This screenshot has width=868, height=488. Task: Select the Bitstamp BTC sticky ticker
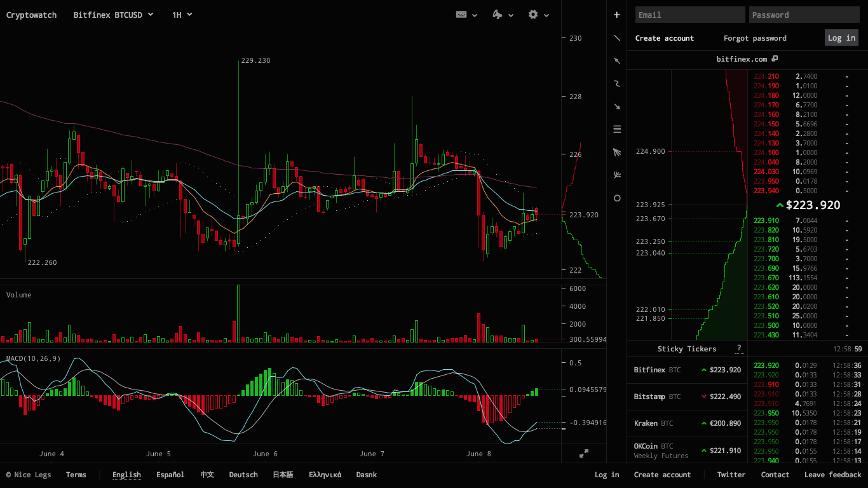pyautogui.click(x=687, y=396)
